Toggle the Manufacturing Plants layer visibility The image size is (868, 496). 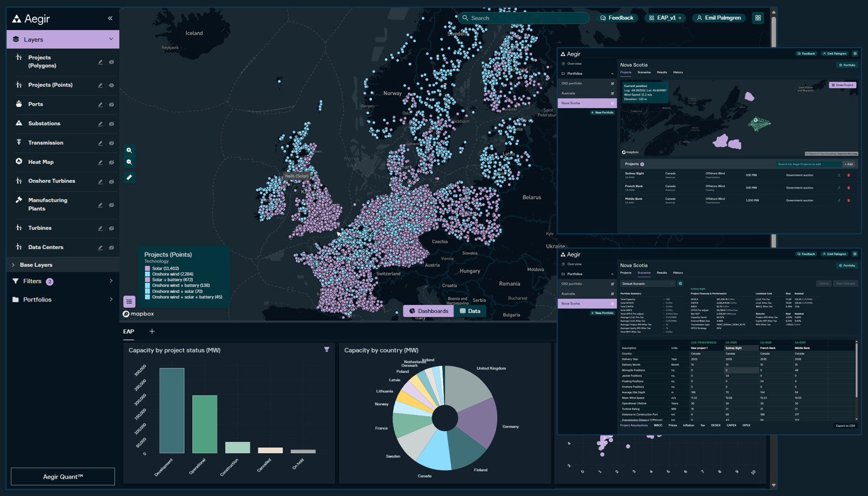111,205
